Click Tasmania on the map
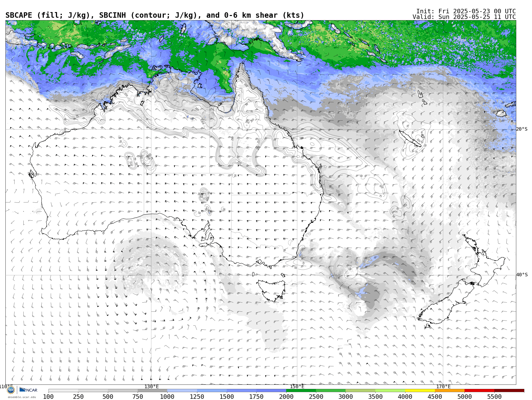 (272, 290)
